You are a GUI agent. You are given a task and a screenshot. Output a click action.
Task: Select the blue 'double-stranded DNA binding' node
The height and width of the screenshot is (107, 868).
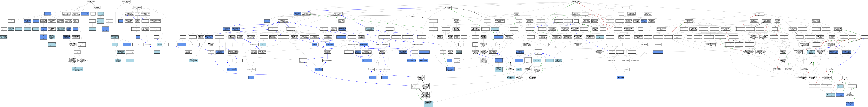(x=67, y=37)
